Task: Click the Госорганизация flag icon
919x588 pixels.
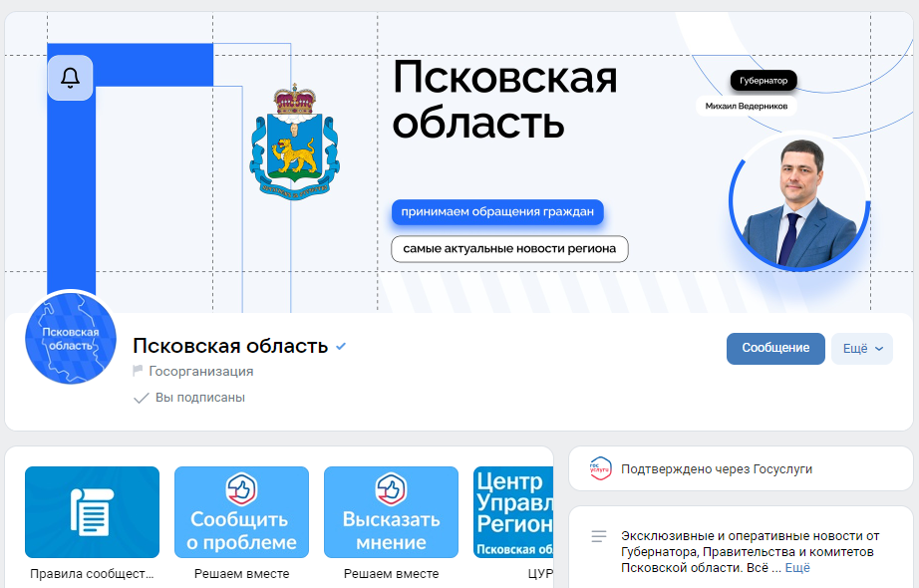Action: click(138, 371)
